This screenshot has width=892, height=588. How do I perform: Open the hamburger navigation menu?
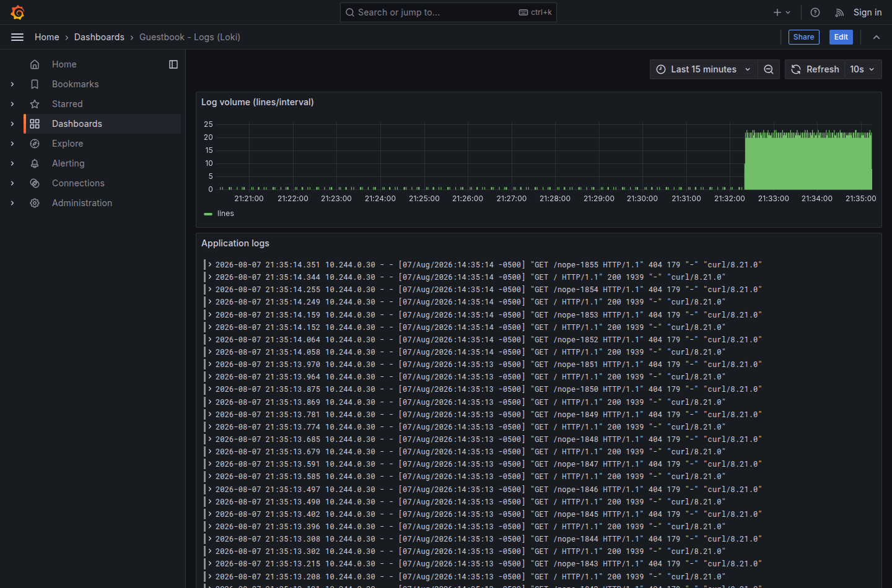(17, 37)
